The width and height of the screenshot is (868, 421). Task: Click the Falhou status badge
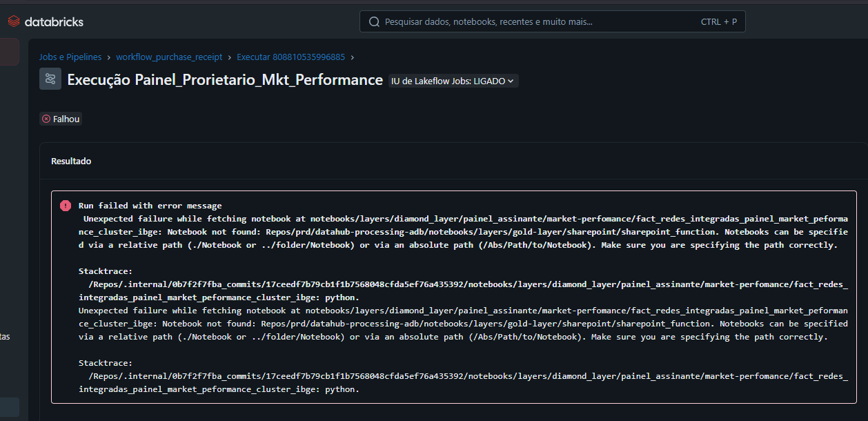(61, 119)
